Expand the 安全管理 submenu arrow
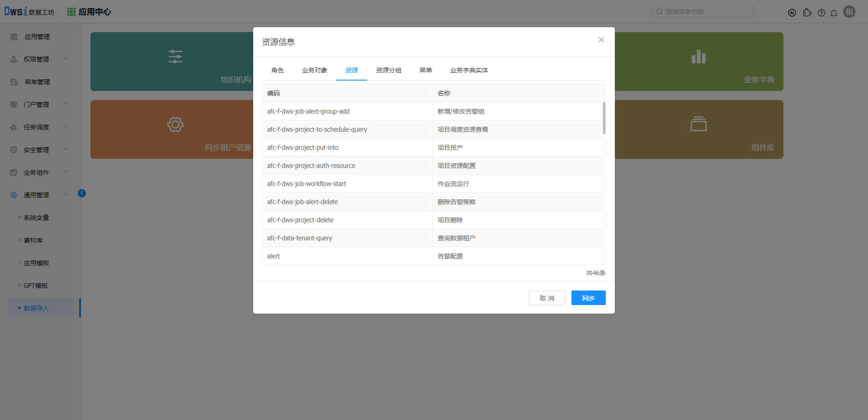This screenshot has height=420, width=868. coord(65,149)
